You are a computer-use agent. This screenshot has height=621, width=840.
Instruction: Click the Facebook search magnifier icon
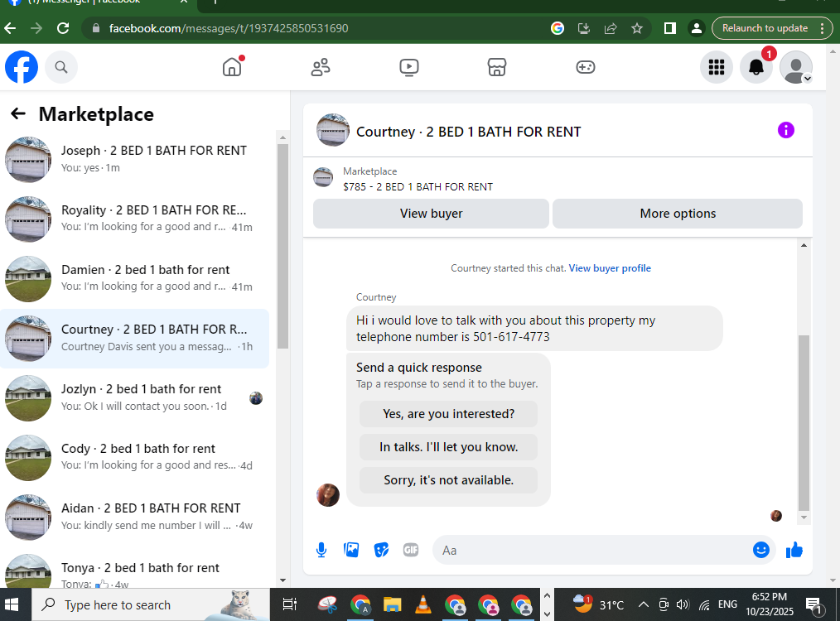pos(61,67)
